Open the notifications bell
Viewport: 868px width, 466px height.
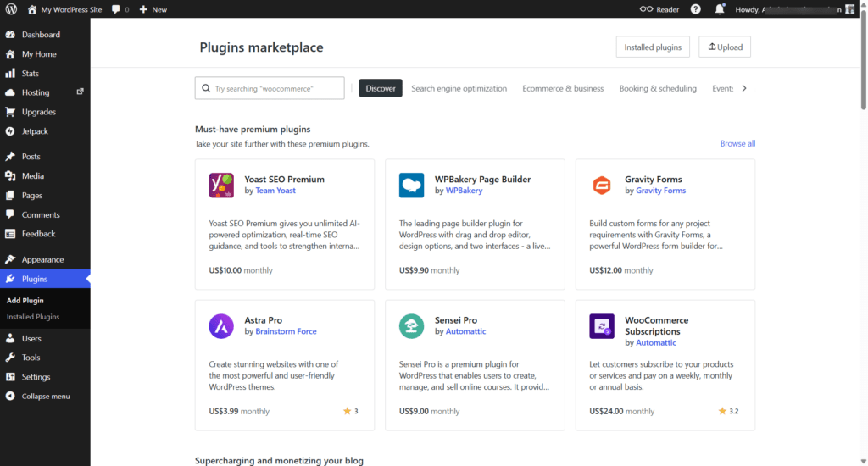click(720, 9)
